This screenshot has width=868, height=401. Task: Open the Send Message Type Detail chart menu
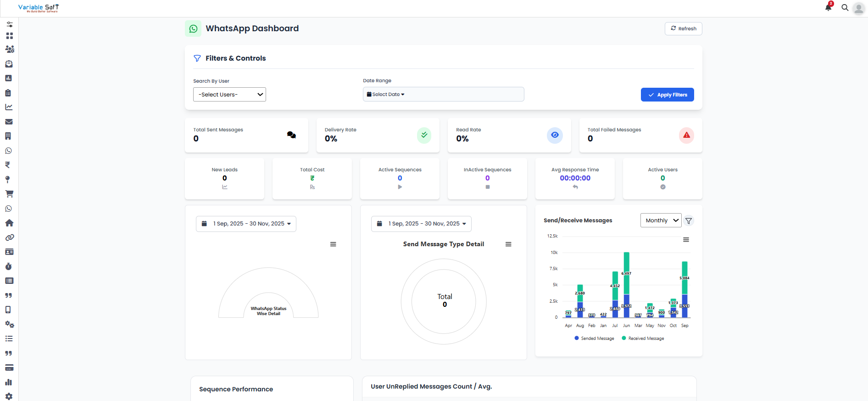[508, 244]
